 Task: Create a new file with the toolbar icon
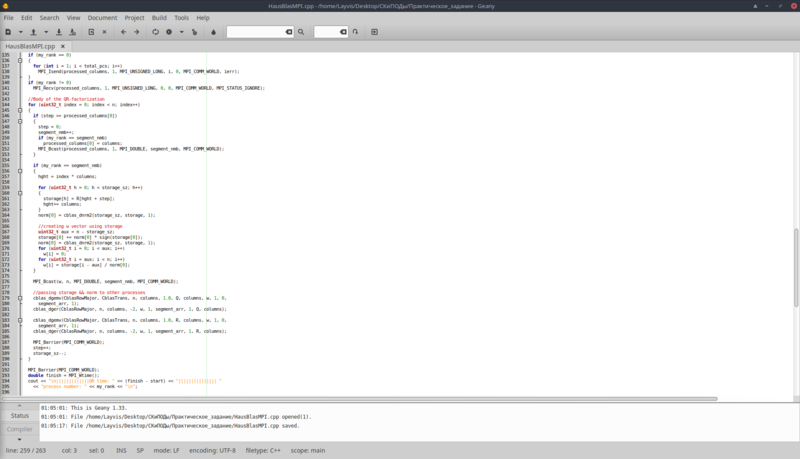(8, 32)
